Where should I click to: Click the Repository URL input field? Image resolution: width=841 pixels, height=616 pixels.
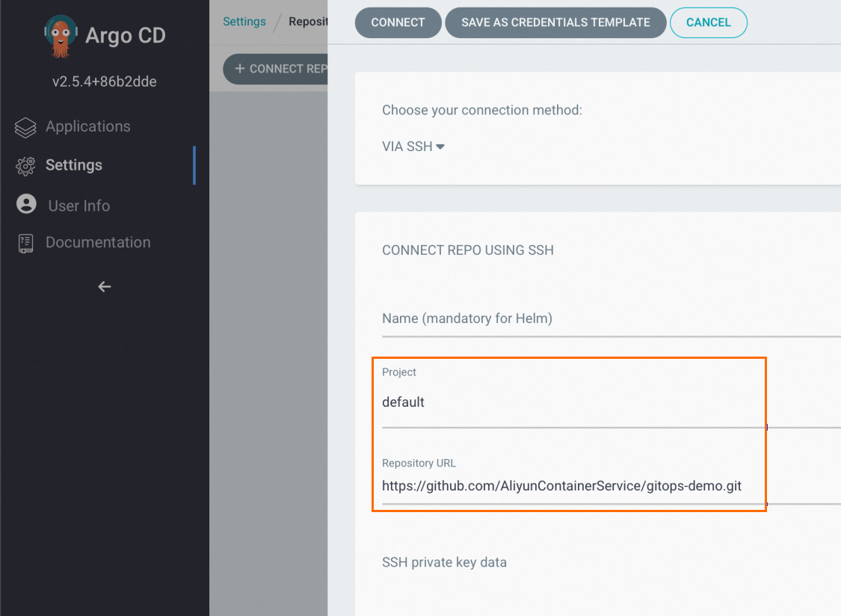coord(612,486)
